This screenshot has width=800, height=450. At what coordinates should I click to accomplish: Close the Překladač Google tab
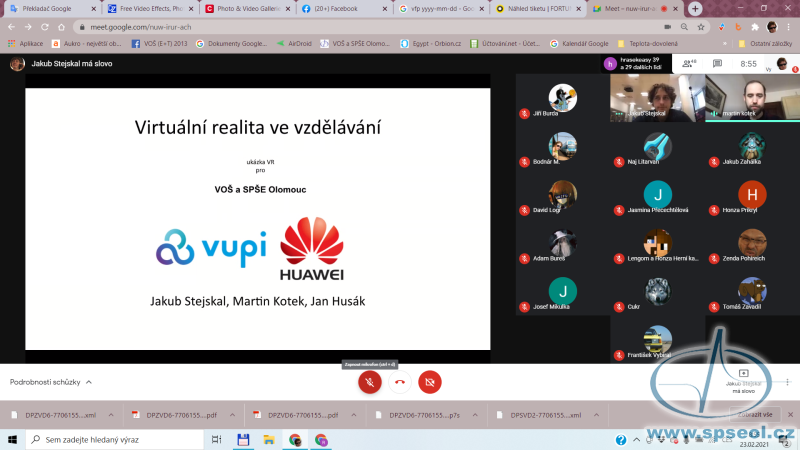coord(93,9)
